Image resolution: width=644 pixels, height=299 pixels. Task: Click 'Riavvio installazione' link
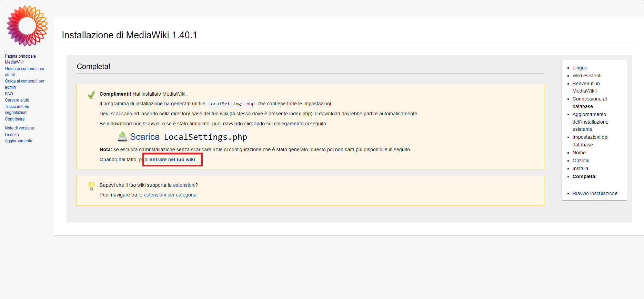click(x=595, y=193)
